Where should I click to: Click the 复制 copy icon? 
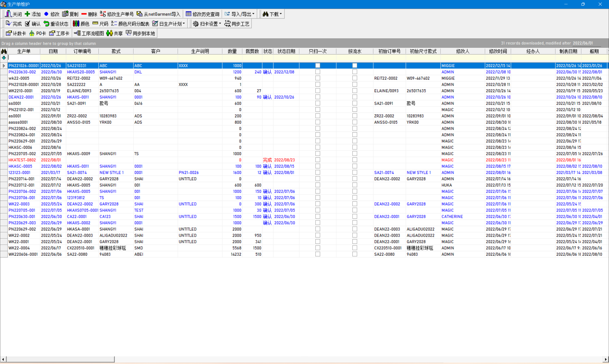tap(65, 14)
